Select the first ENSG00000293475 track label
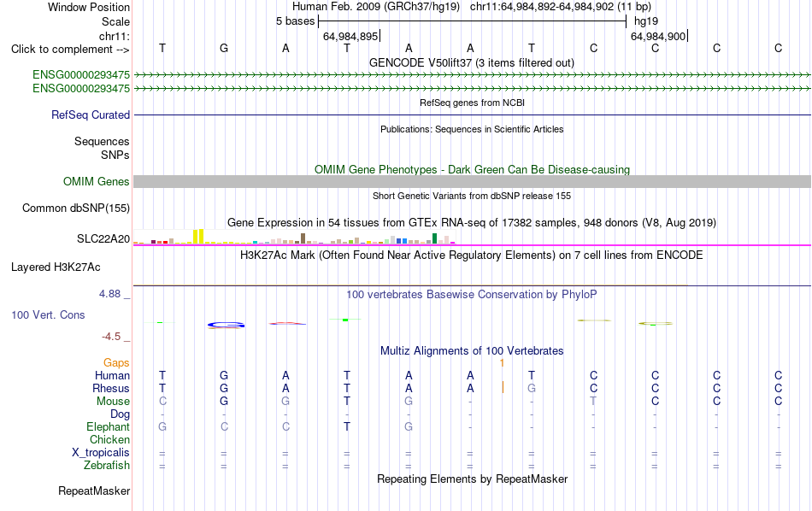Screen dimensions: 812x511 point(81,75)
